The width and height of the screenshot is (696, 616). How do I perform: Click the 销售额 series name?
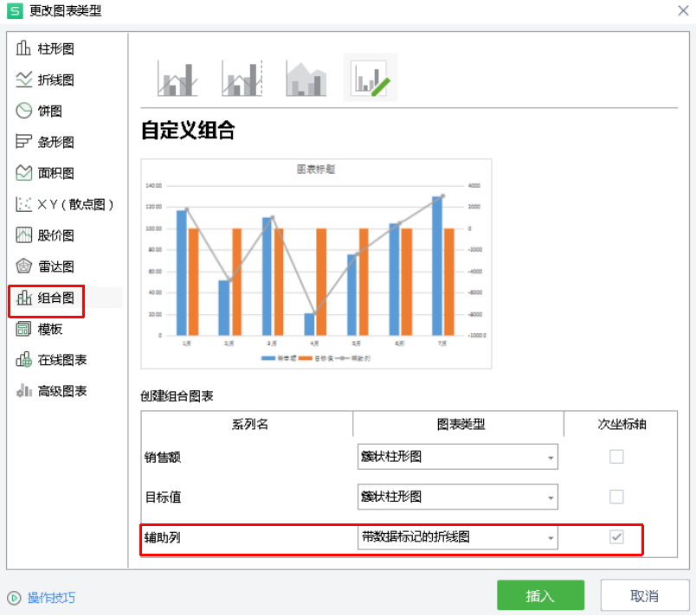tap(163, 457)
